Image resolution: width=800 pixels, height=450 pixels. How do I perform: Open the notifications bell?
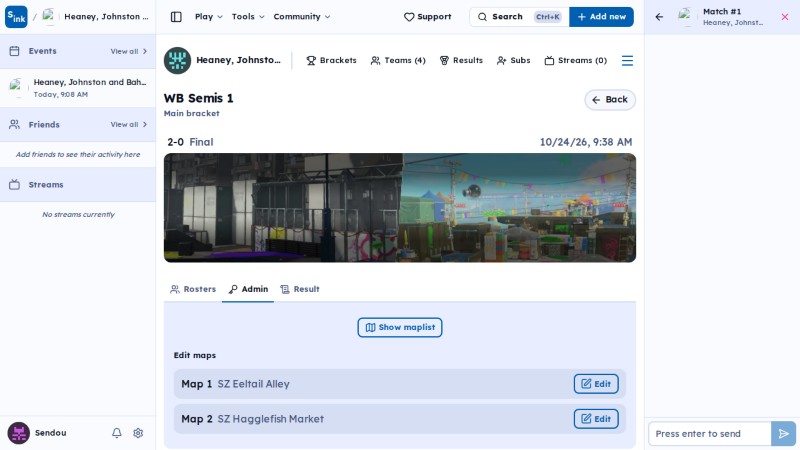tap(117, 433)
